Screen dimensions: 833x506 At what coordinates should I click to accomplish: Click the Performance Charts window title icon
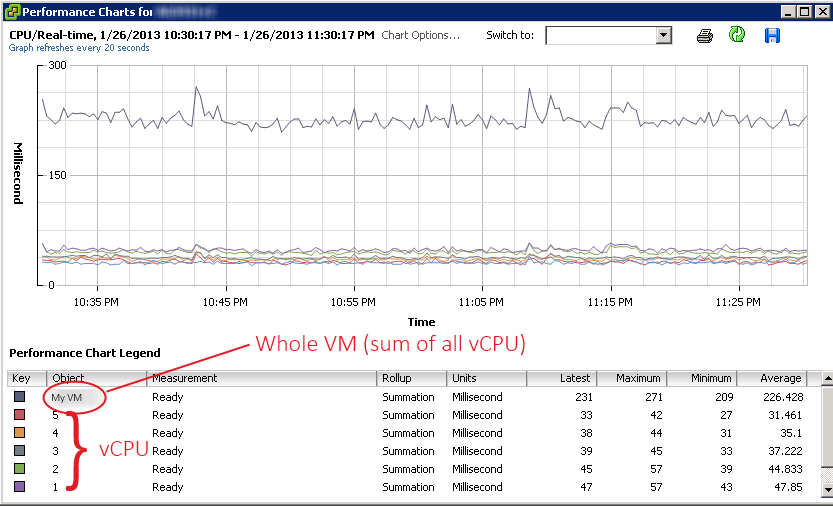pyautogui.click(x=11, y=12)
